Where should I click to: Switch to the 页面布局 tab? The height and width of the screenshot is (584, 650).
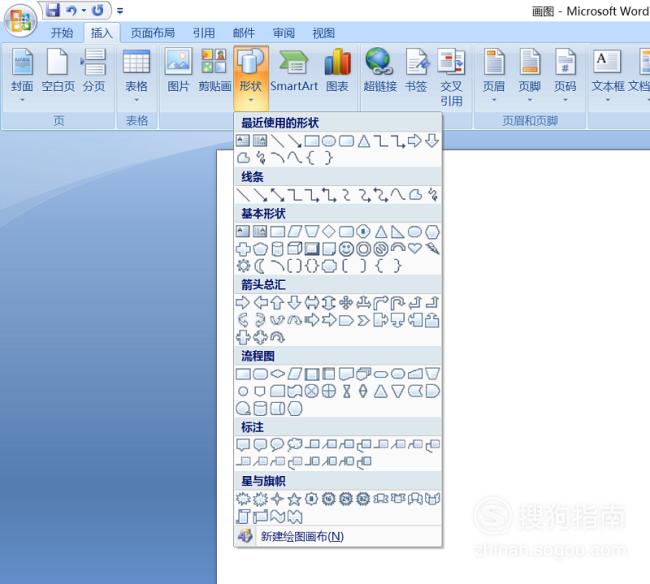click(x=153, y=33)
